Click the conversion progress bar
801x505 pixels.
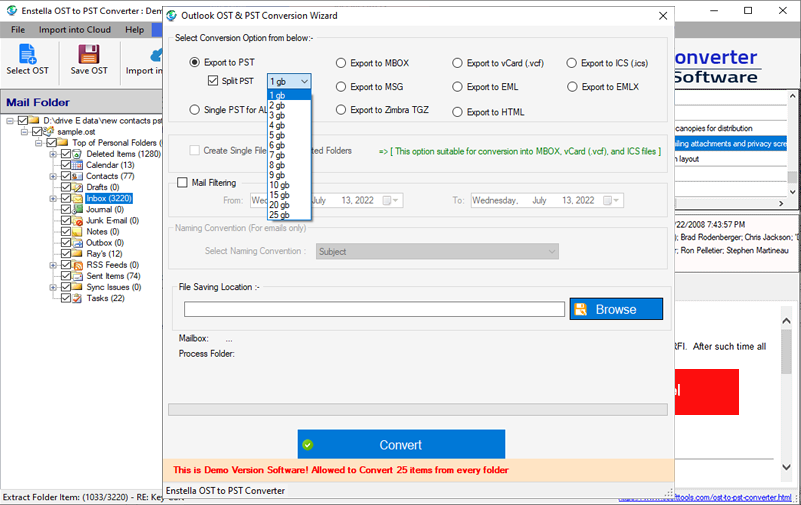(417, 410)
